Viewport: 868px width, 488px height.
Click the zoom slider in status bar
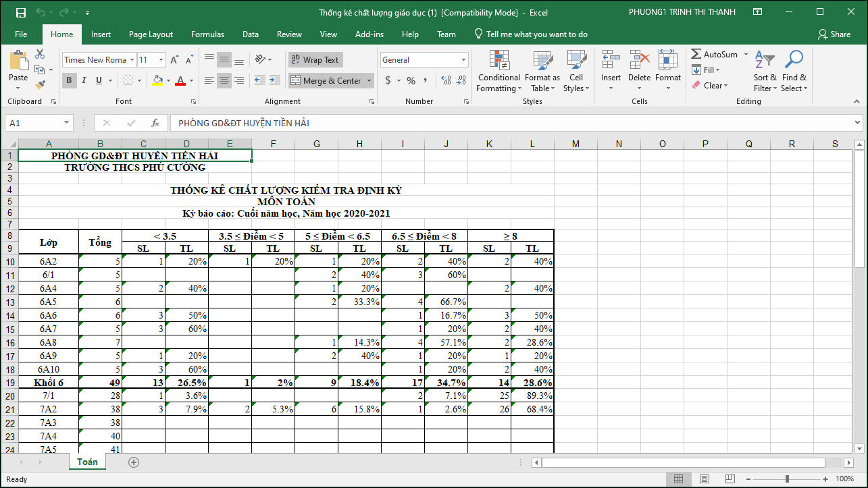tap(786, 479)
